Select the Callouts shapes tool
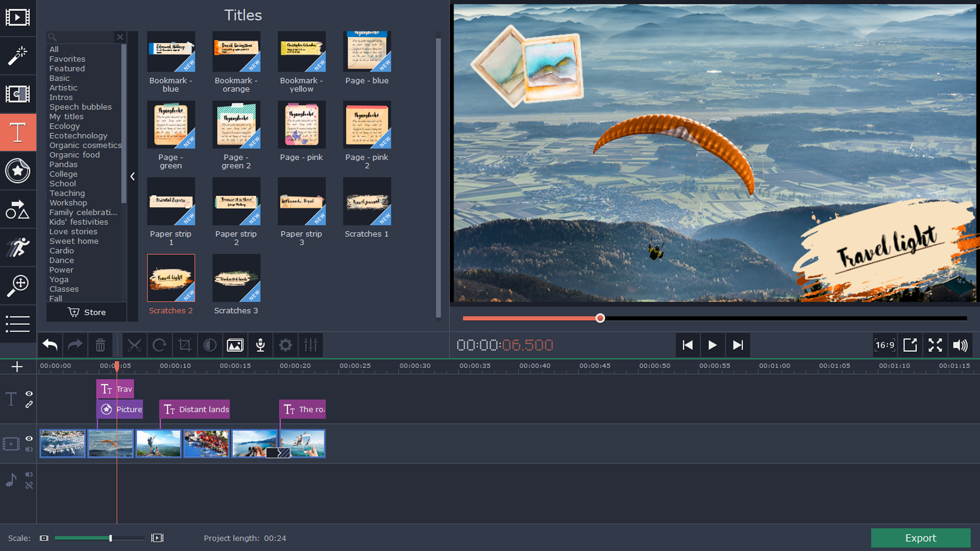This screenshot has width=980, height=551. 18,209
